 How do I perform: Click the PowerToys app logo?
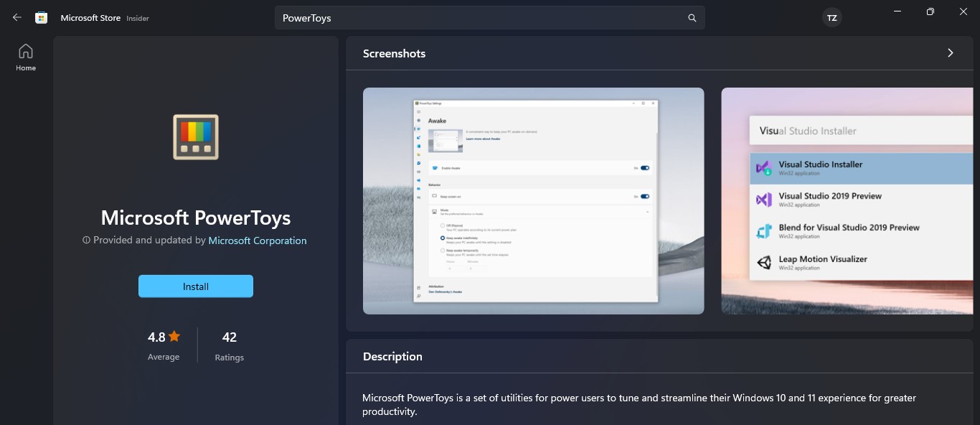(195, 136)
